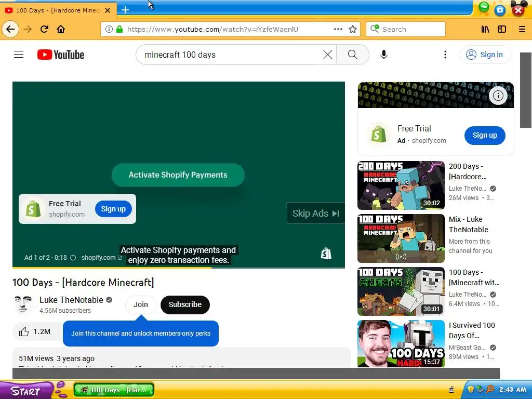Open the MrBeast 100 Days thumbnail
Screen dimensions: 532x399
coord(401,344)
